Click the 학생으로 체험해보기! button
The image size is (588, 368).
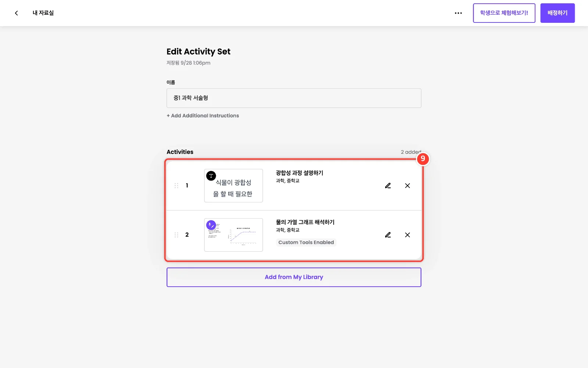point(504,13)
